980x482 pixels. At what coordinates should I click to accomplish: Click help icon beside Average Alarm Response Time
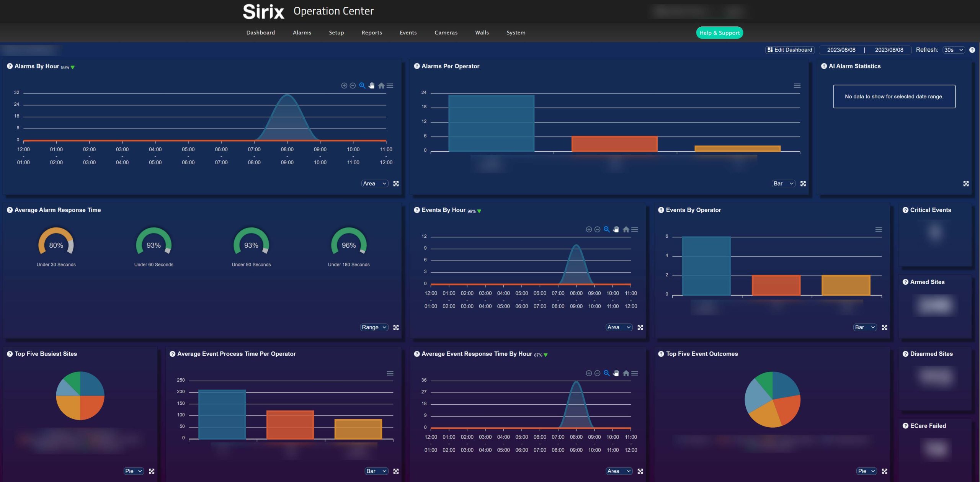(10, 210)
